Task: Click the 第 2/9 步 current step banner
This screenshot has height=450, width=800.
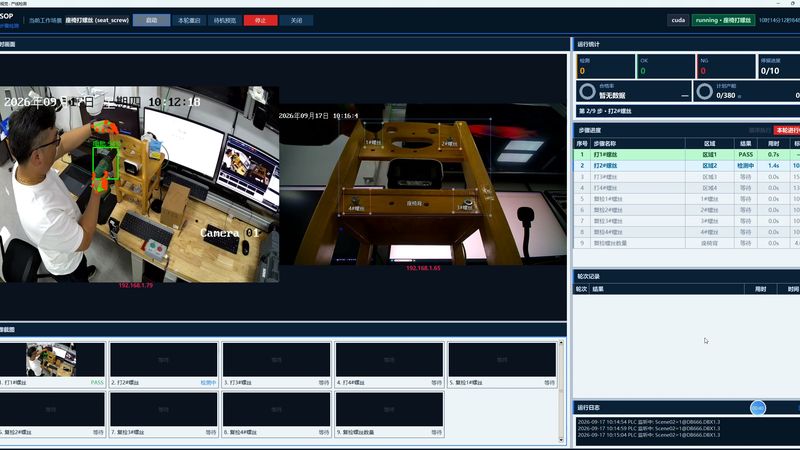Action: tap(687, 111)
